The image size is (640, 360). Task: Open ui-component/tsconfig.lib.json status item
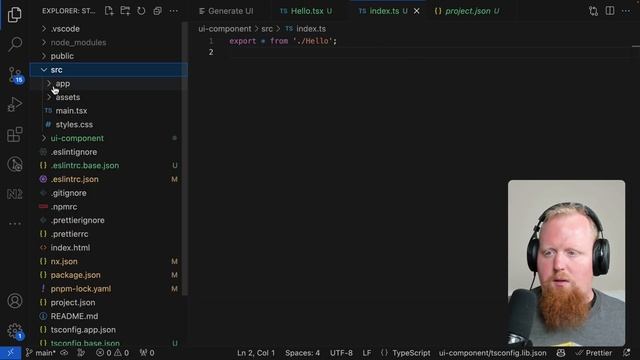pos(493,353)
